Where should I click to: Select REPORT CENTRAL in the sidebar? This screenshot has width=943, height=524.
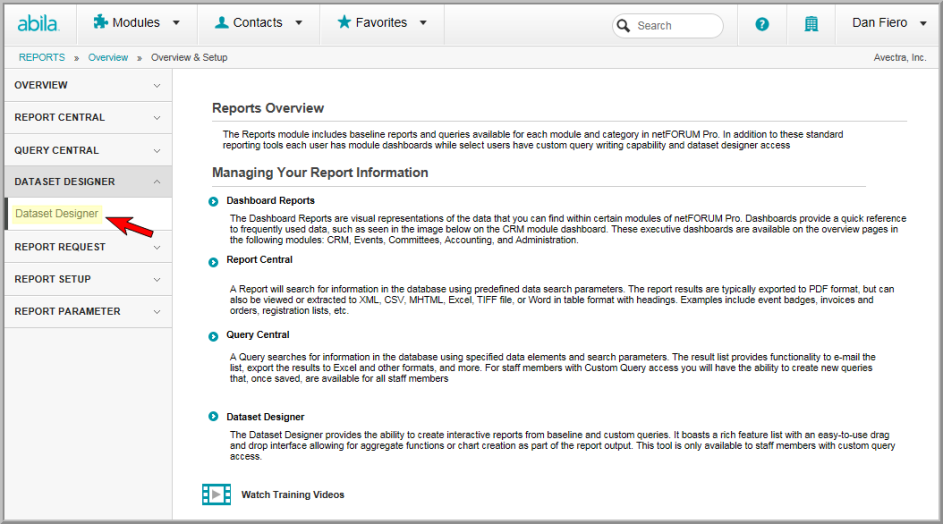click(88, 118)
